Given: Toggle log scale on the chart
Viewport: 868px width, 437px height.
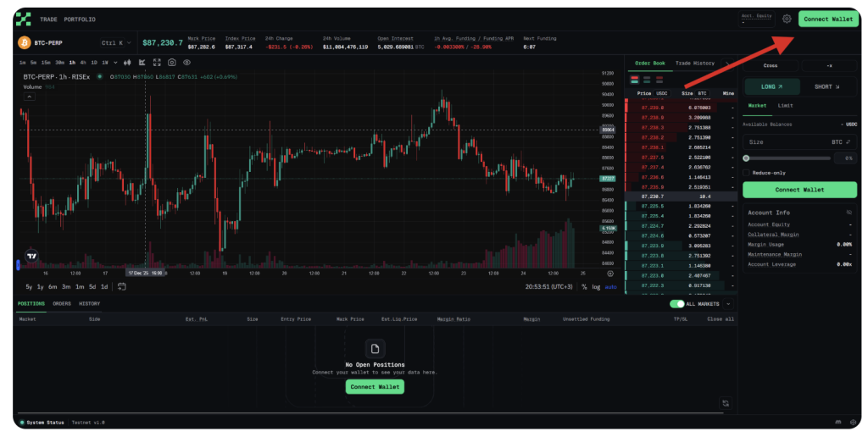Looking at the screenshot, I should pyautogui.click(x=596, y=286).
